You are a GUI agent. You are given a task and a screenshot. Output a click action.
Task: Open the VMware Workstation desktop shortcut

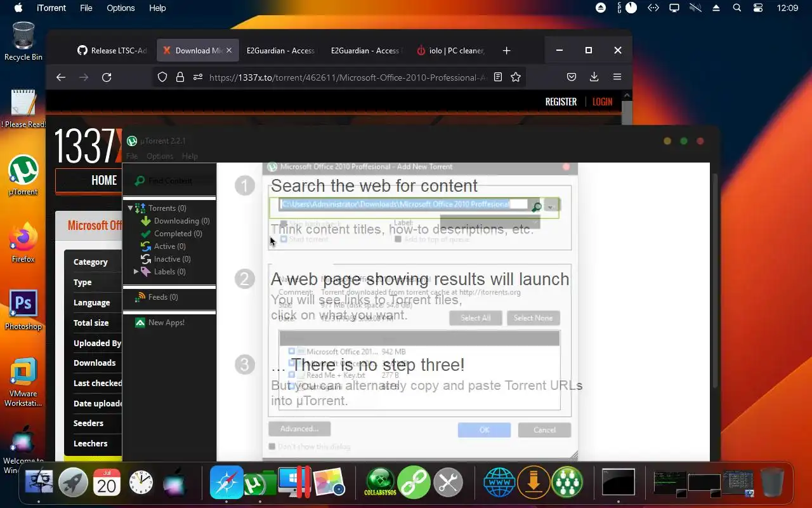(x=23, y=382)
